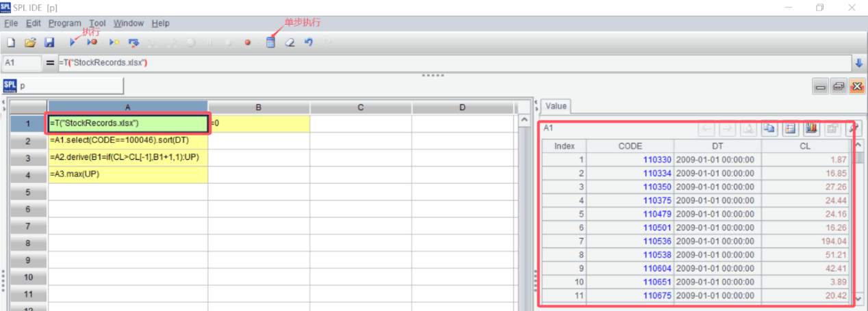Save the script with the disk icon
The height and width of the screenshot is (311, 868).
point(49,42)
